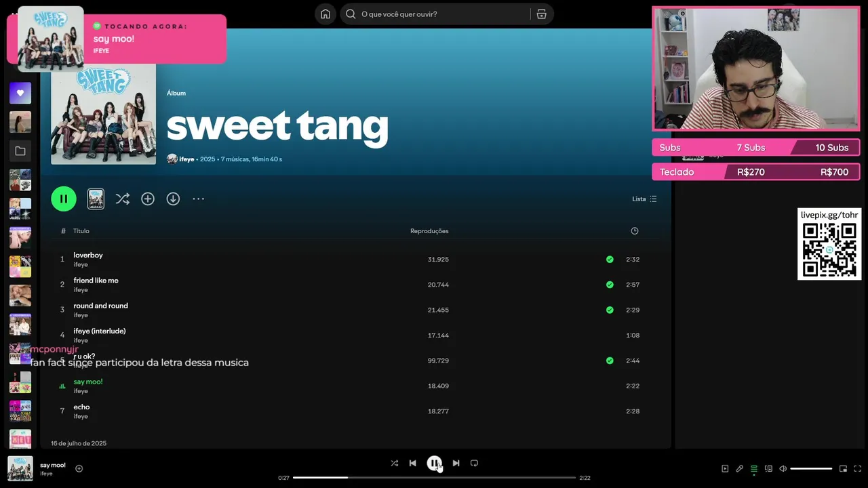Enter full screen with the expand icon

[857, 468]
